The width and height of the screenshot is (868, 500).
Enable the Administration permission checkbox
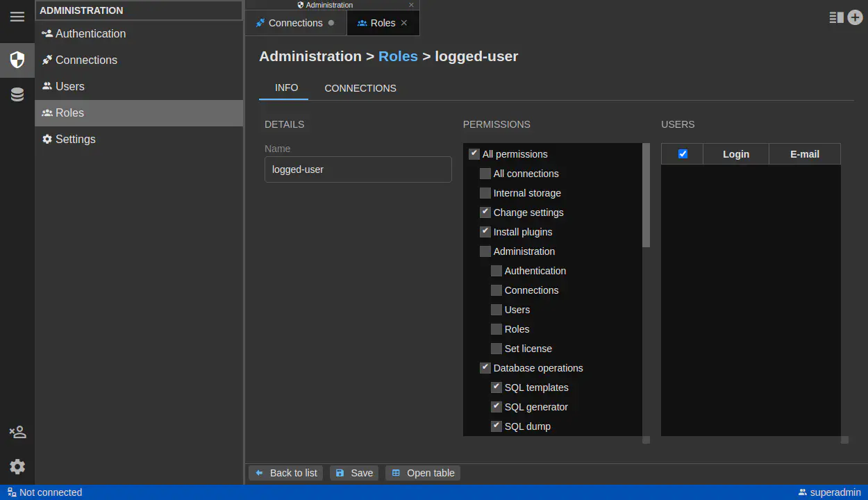click(485, 251)
